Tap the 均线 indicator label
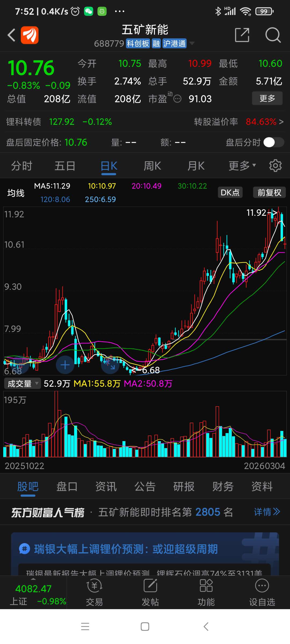290x644 pixels. coord(16,193)
